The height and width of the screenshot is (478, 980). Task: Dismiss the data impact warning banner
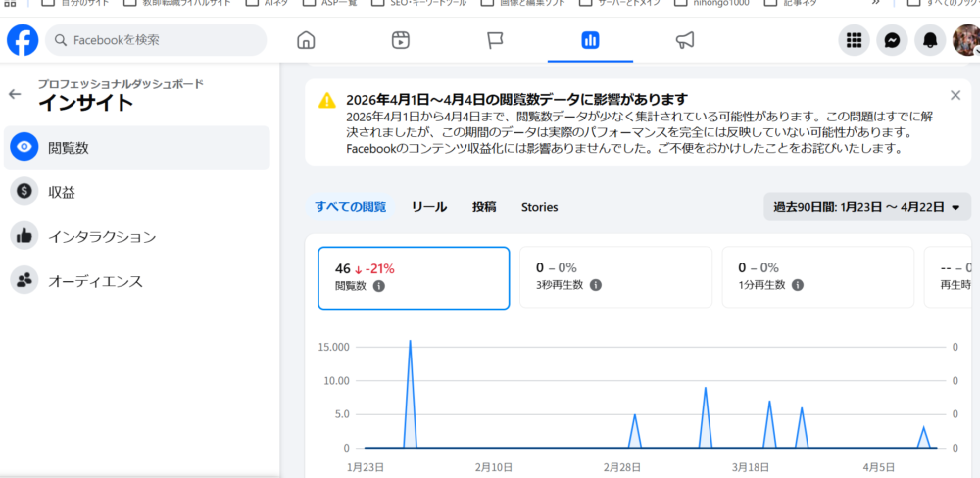(x=955, y=95)
